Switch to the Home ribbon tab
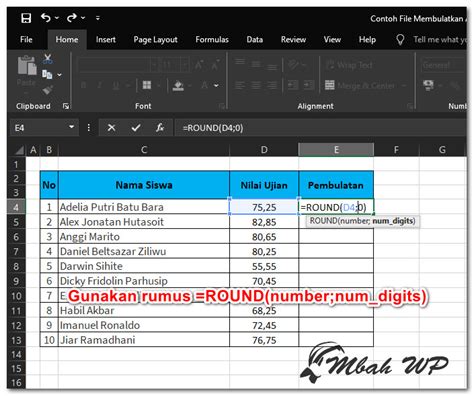Image resolution: width=474 pixels, height=396 pixels. tap(67, 39)
